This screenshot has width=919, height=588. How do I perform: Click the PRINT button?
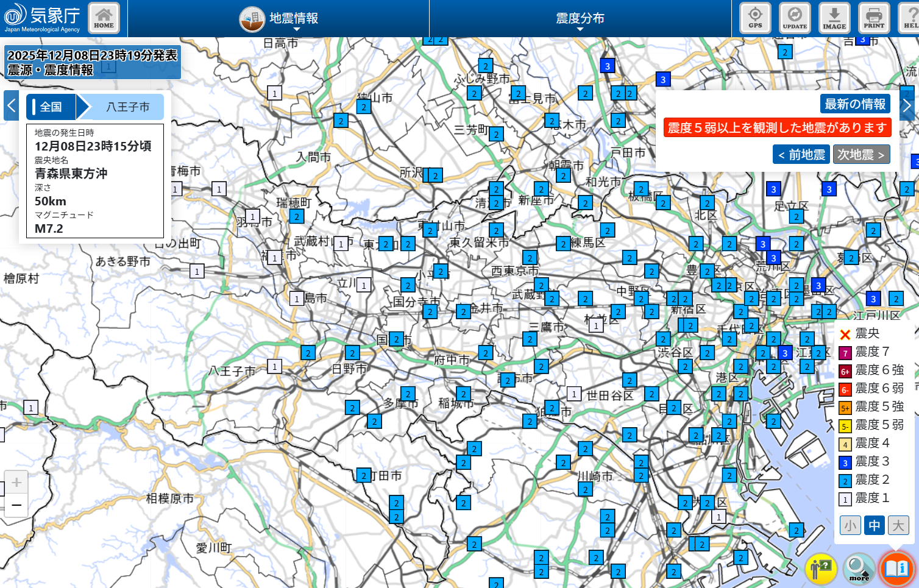click(873, 18)
